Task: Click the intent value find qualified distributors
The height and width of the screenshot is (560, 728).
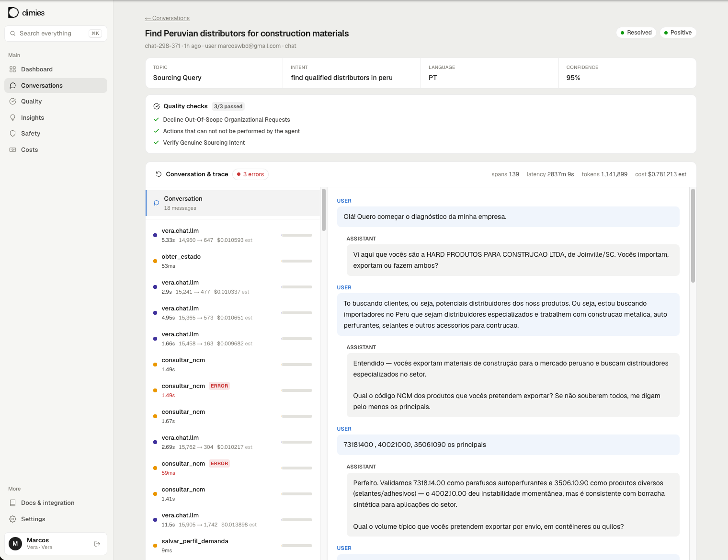Action: (342, 78)
